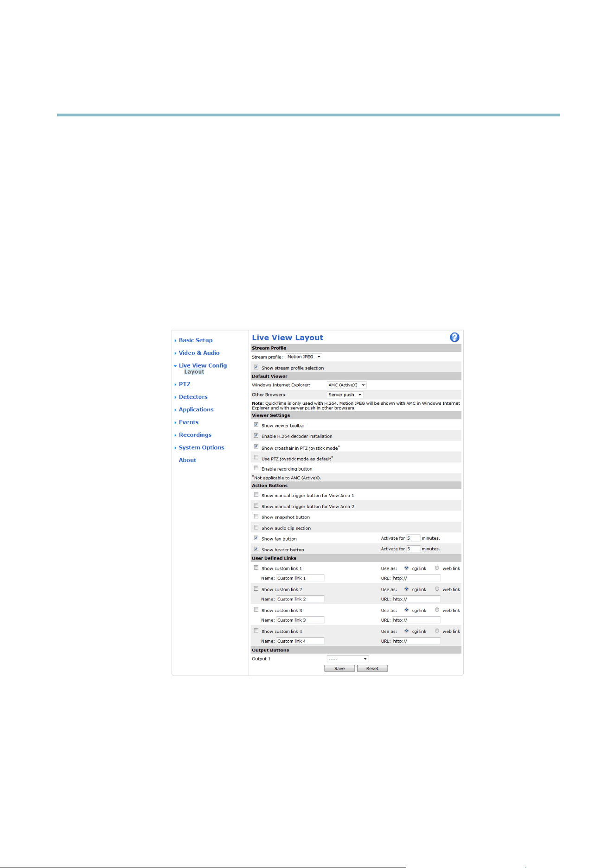
Task: Click the Custom link 1 name field
Action: [x=300, y=578]
